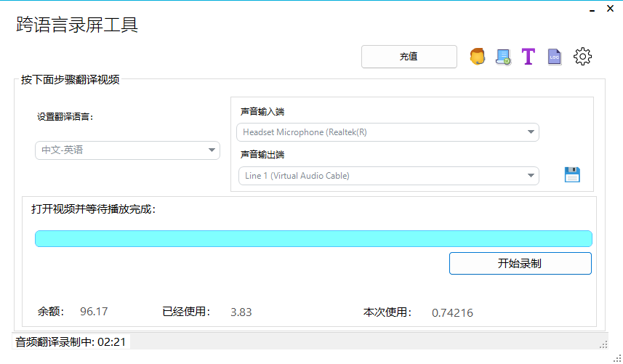The image size is (623, 364).
Task: Open customer support avatar icon
Action: [477, 57]
